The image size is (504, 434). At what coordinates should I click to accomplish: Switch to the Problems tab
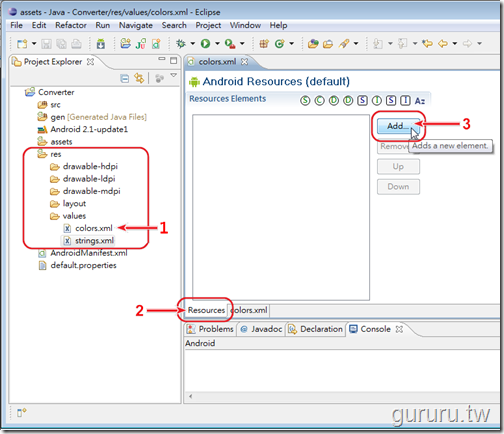click(210, 329)
